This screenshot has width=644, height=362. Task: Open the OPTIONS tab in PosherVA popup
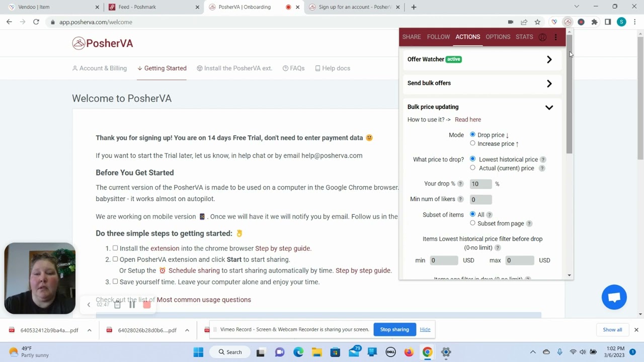tap(498, 37)
